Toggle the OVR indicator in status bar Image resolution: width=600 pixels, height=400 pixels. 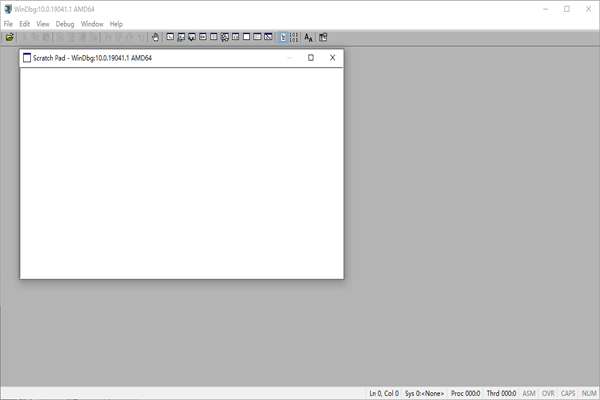[x=548, y=393]
